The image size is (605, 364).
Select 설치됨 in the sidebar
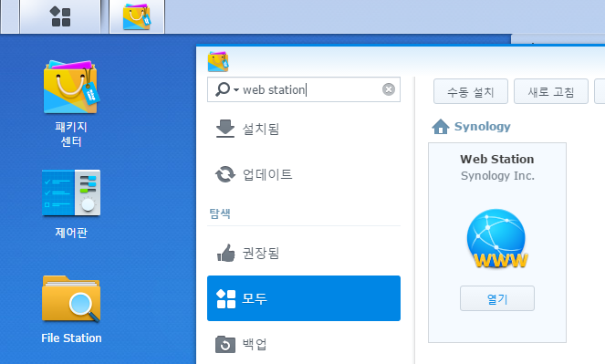pyautogui.click(x=304, y=129)
